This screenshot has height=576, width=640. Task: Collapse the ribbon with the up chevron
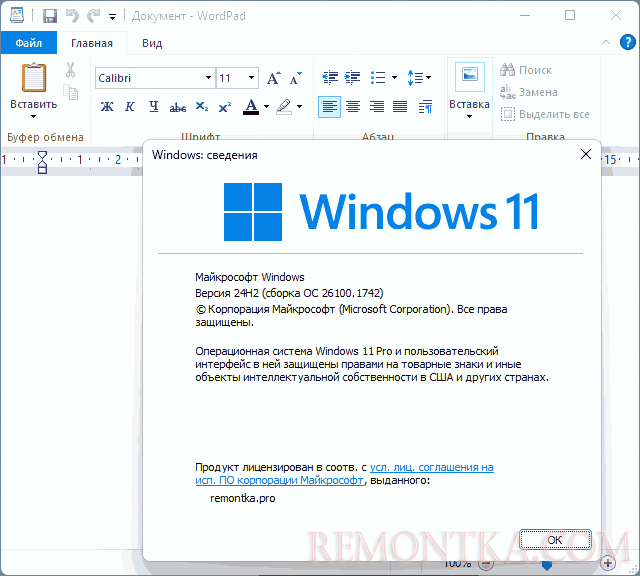(x=606, y=42)
